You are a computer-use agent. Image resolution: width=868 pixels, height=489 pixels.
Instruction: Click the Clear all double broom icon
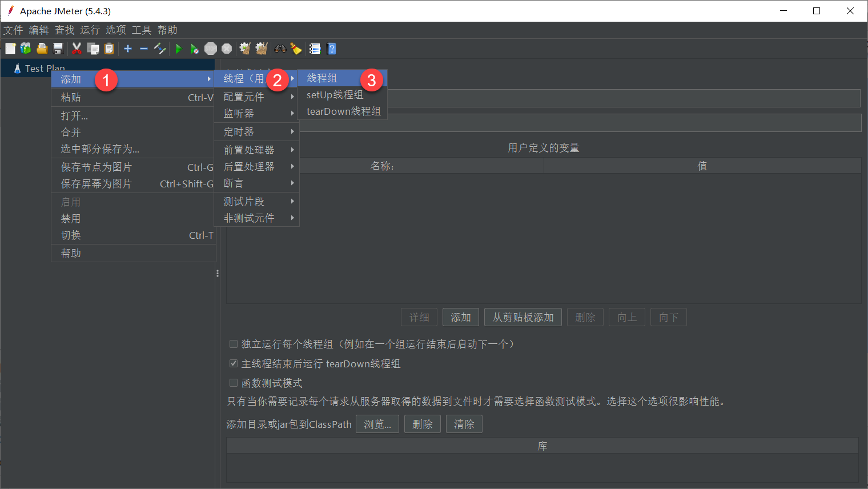tap(262, 49)
